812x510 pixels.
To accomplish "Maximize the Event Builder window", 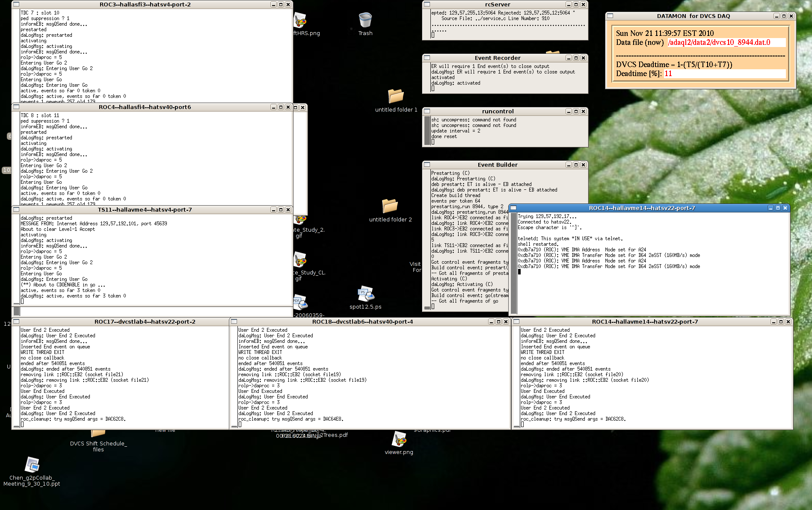I will click(576, 165).
